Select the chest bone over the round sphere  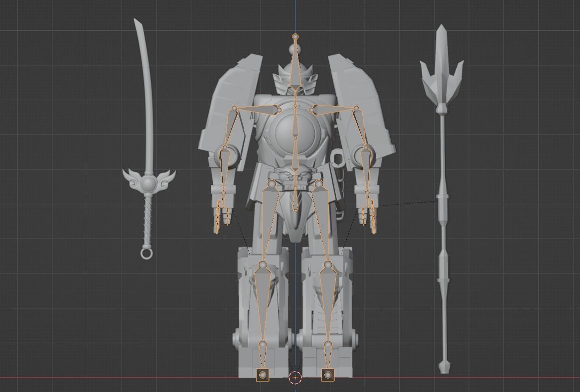295,122
